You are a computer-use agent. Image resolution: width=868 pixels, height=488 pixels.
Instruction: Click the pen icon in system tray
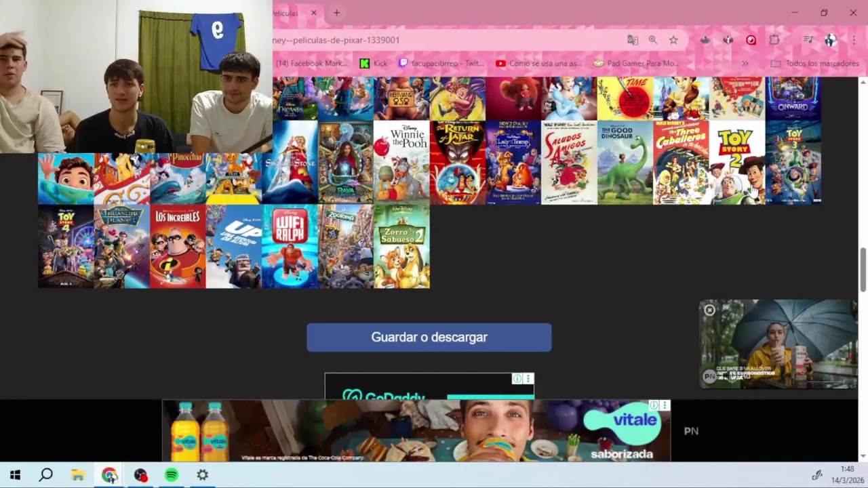[817, 475]
